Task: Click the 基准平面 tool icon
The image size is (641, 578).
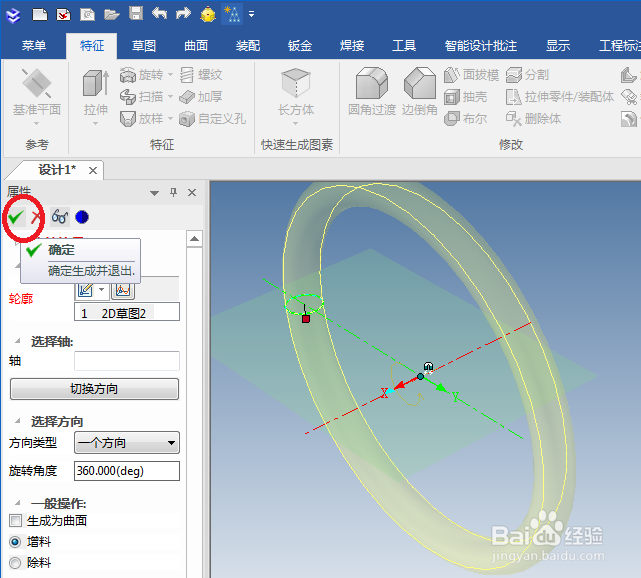Action: (37, 84)
